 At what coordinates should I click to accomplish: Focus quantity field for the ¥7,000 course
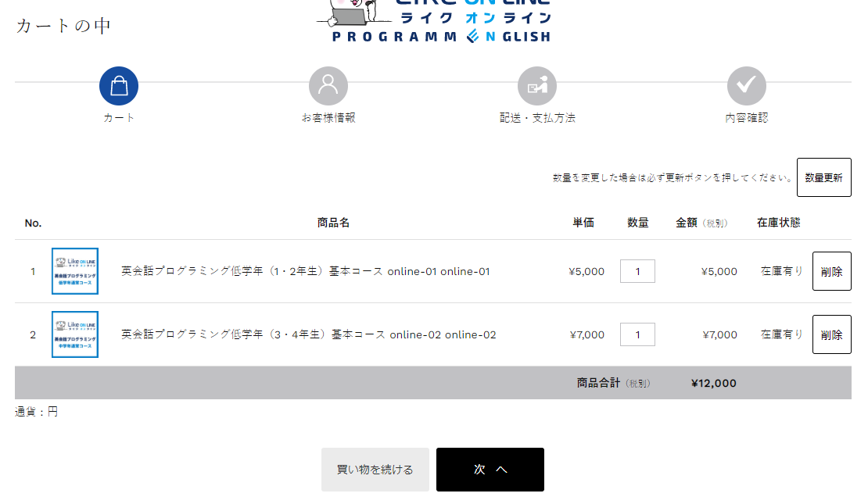tap(637, 334)
